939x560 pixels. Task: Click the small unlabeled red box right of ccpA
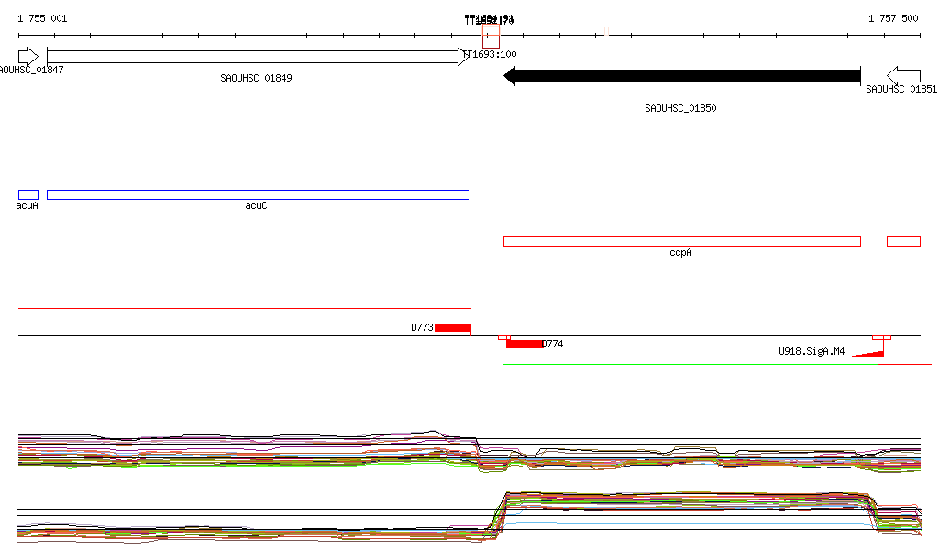(903, 242)
